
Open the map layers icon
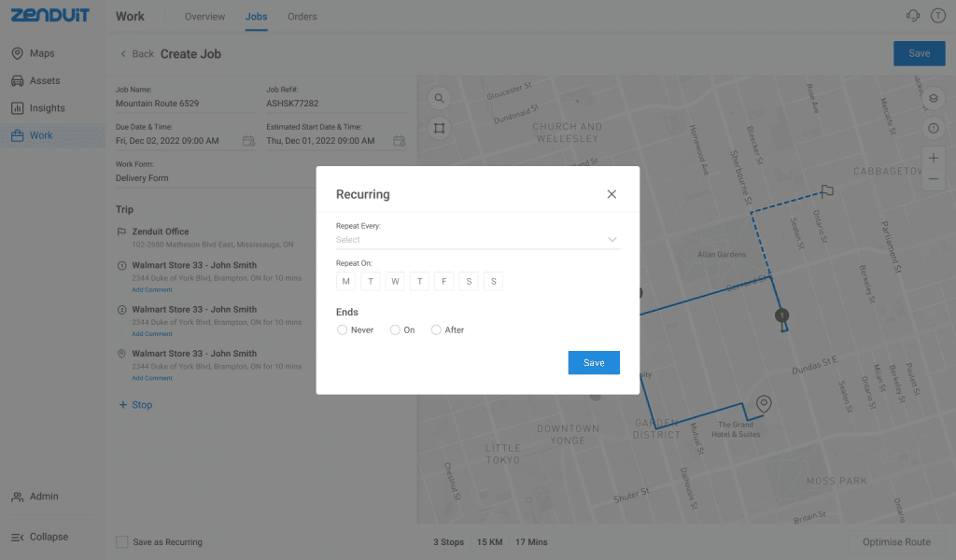tap(933, 99)
